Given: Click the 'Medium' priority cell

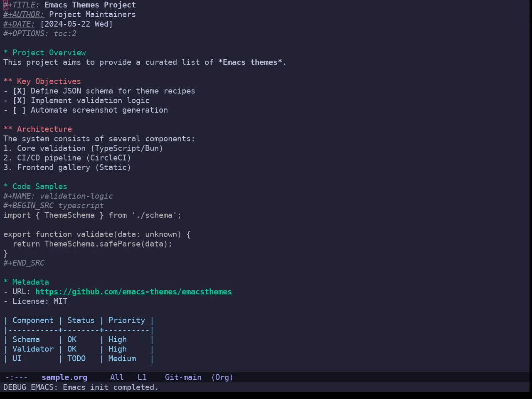Looking at the screenshot, I should [x=122, y=359].
